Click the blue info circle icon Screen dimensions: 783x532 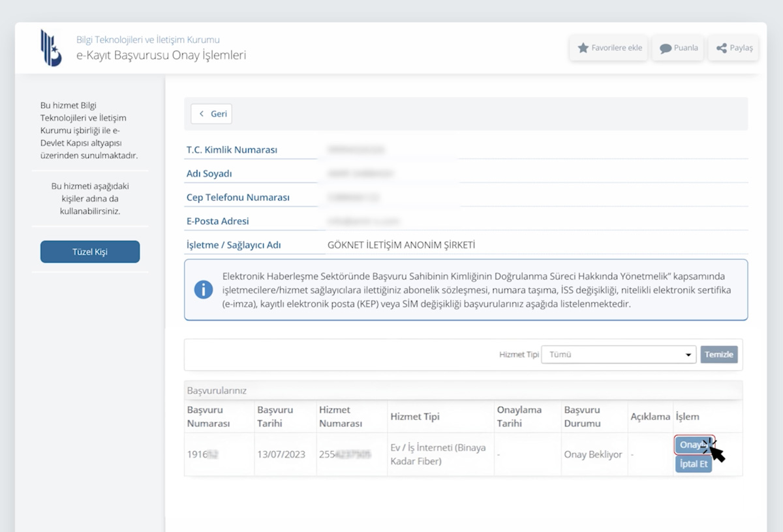coord(204,290)
